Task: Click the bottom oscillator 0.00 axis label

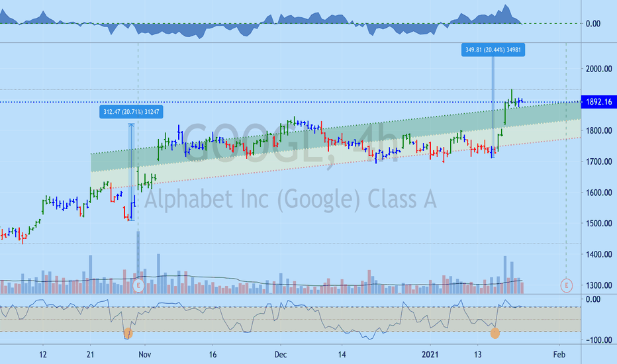Action: (593, 299)
